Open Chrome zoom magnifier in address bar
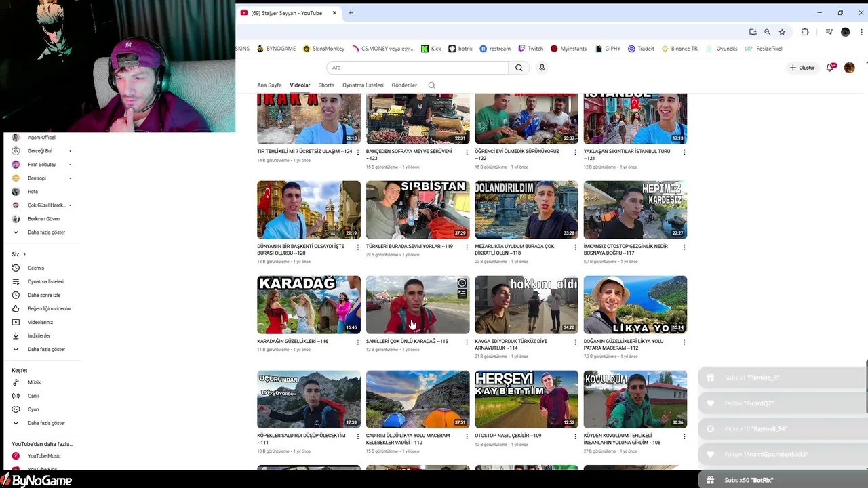Image resolution: width=868 pixels, height=488 pixels. [767, 32]
